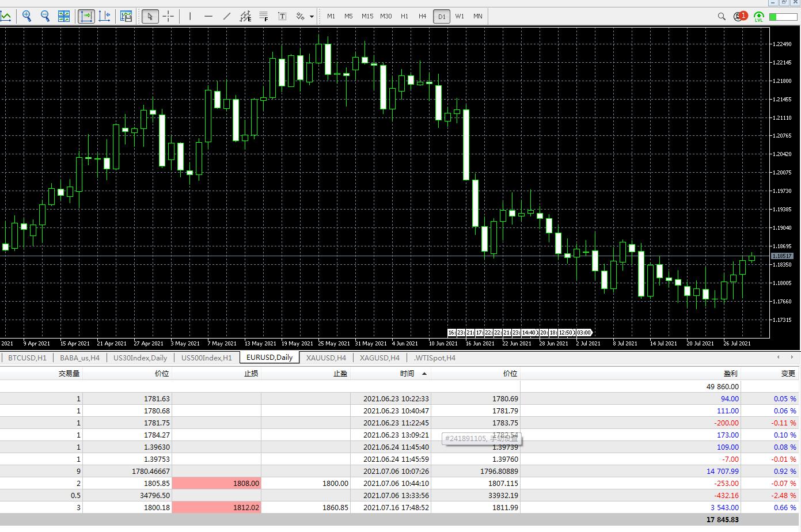Open the US30Index,Daily chart tab
Viewport: 801px width, 532px height.
[x=140, y=358]
